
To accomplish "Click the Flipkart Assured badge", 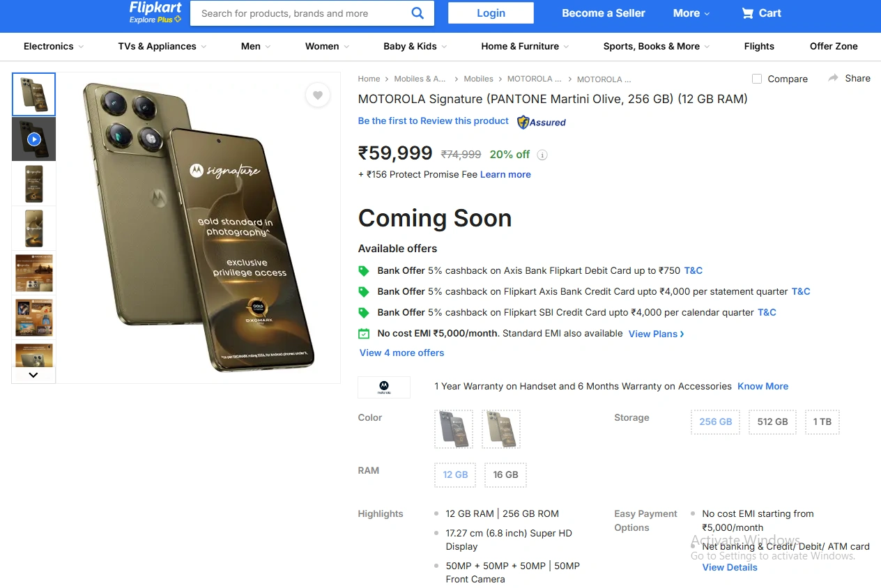I will [x=542, y=122].
